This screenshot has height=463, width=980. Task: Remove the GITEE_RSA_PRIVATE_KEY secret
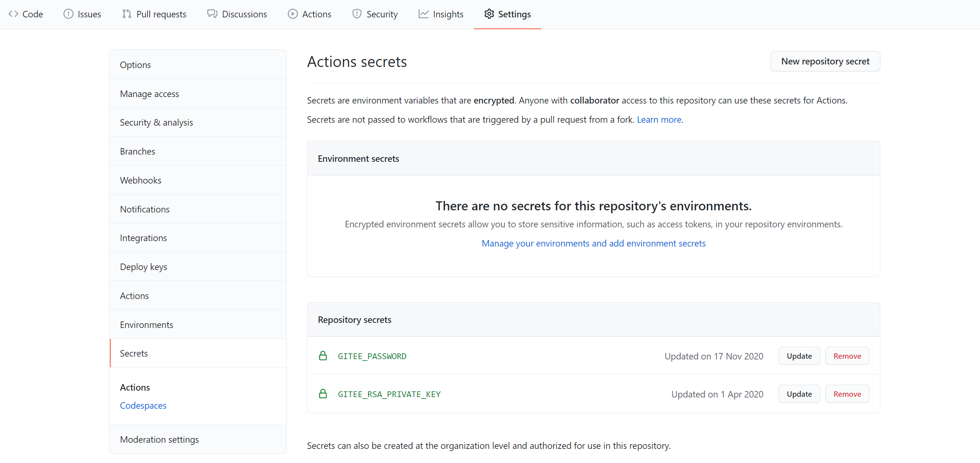point(847,394)
